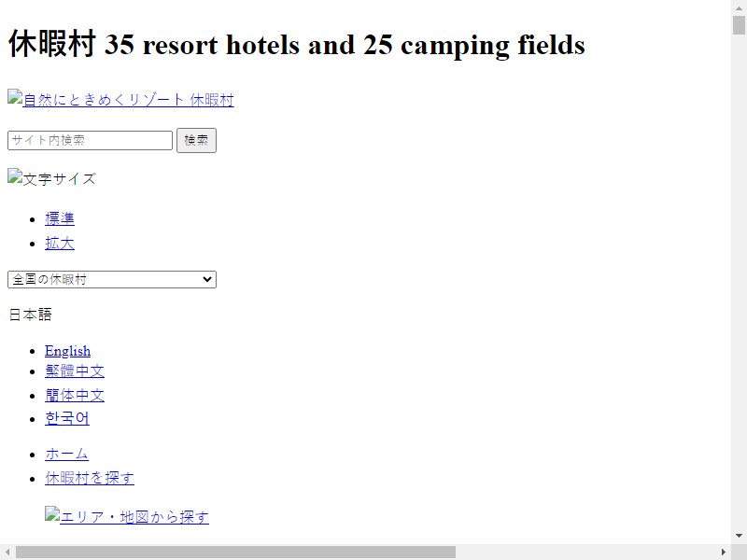747x560 pixels.
Task: Click the broken logo image 自然にときめくリゾート 休暇村
Action: (120, 99)
